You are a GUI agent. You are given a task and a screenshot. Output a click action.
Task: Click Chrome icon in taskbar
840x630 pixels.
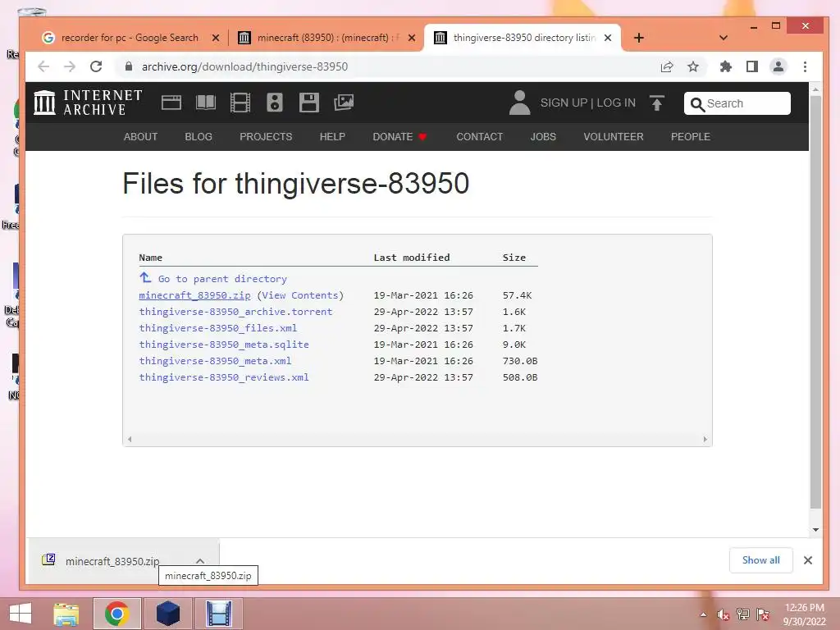(116, 614)
